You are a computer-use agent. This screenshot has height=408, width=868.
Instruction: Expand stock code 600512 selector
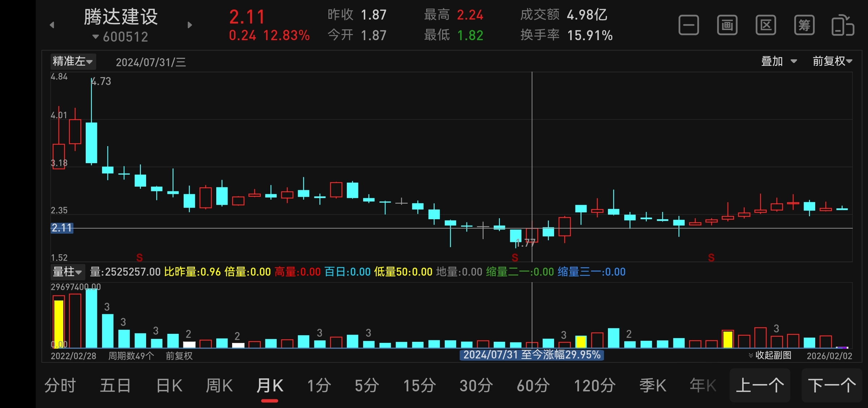click(120, 37)
